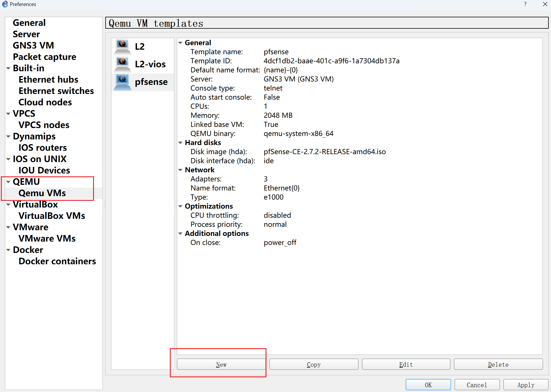This screenshot has height=392, width=551.
Task: Collapse the Optimizations details group
Action: pyautogui.click(x=180, y=206)
